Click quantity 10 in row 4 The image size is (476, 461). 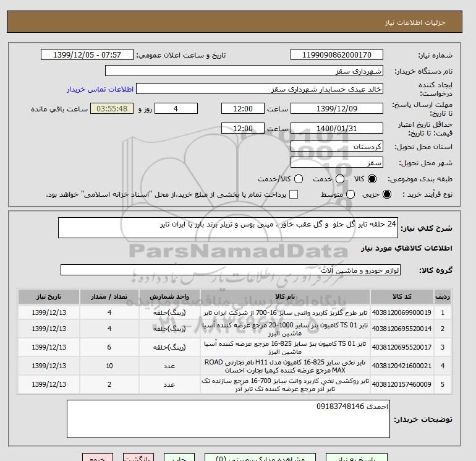coord(109,366)
